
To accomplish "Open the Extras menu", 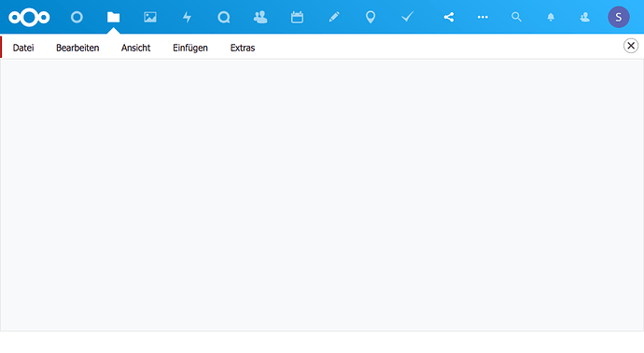I will (x=243, y=48).
